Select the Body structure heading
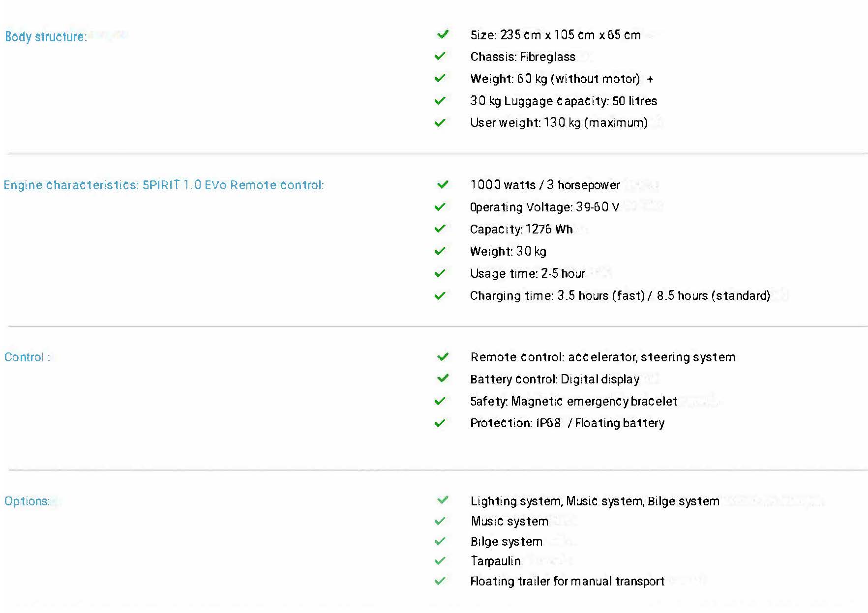Screen dimensions: 868x613 (x=46, y=36)
